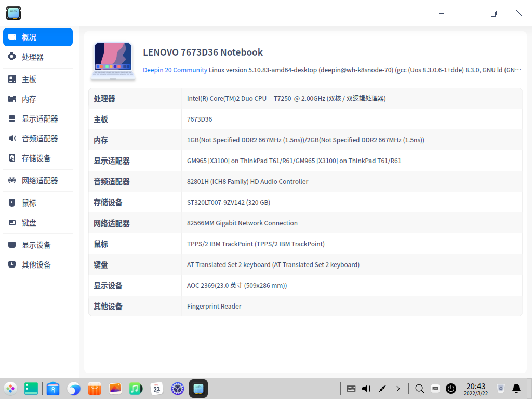
Task: Open the keyboard layout switcher in the tray
Action: click(x=435, y=388)
